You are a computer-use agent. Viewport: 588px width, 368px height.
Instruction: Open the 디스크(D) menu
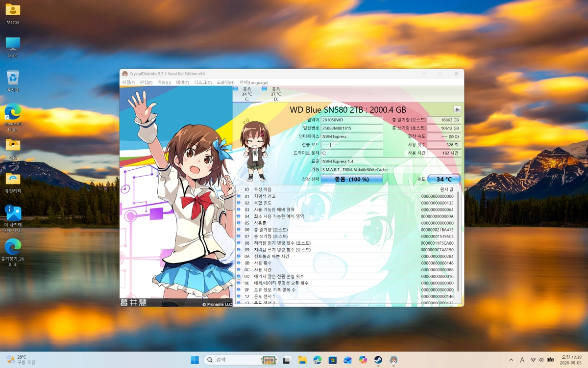203,82
